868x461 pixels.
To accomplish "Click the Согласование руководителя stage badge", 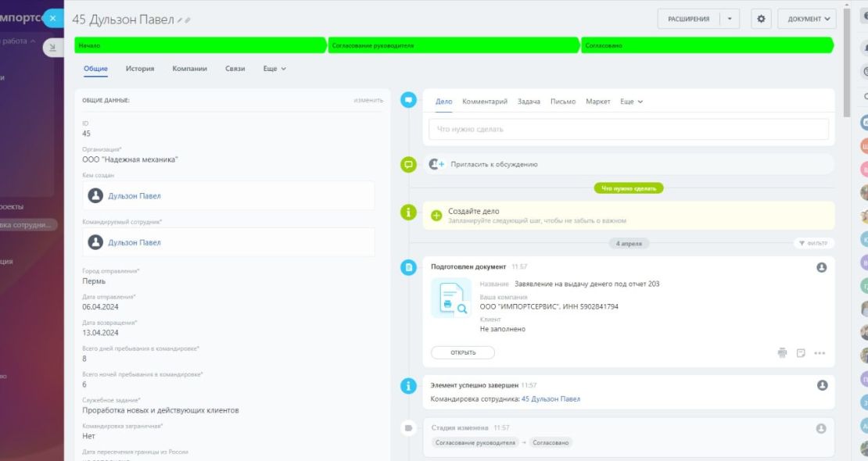I will click(475, 443).
